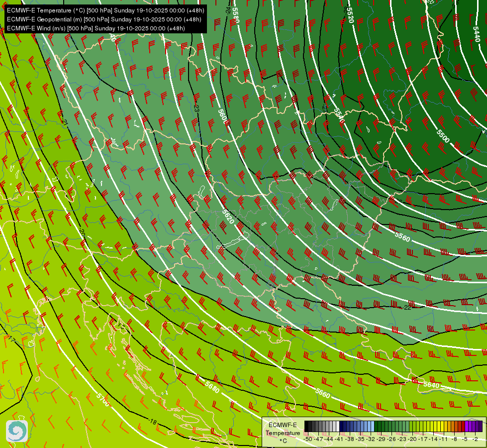Click the 5620 geopotential contour label
The width and height of the screenshot is (487, 448).
tap(228, 217)
